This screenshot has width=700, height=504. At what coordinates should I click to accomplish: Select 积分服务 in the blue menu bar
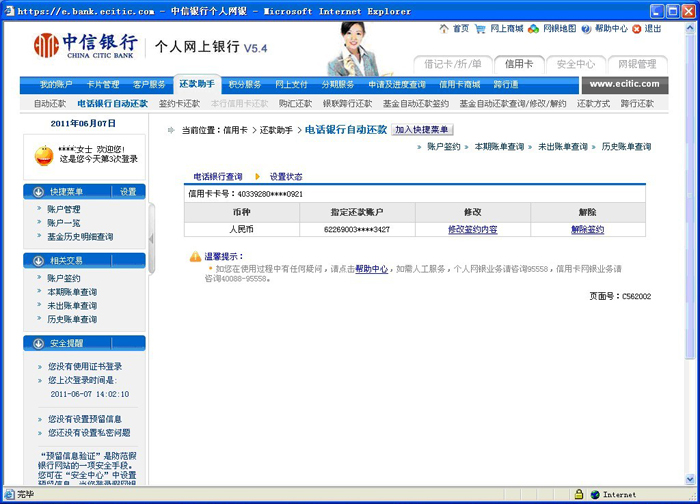[245, 85]
